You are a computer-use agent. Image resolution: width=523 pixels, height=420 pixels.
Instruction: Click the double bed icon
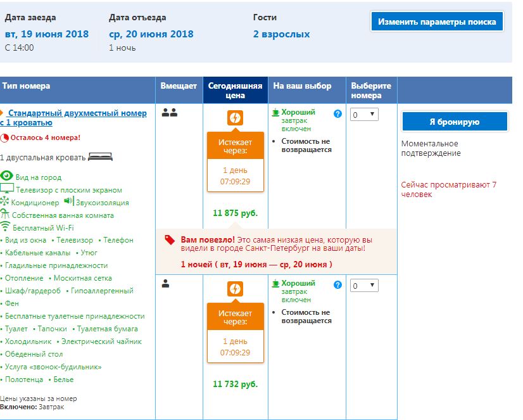100,156
